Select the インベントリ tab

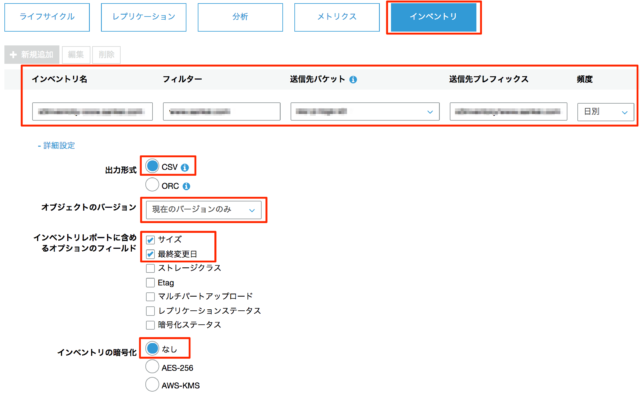click(x=433, y=17)
